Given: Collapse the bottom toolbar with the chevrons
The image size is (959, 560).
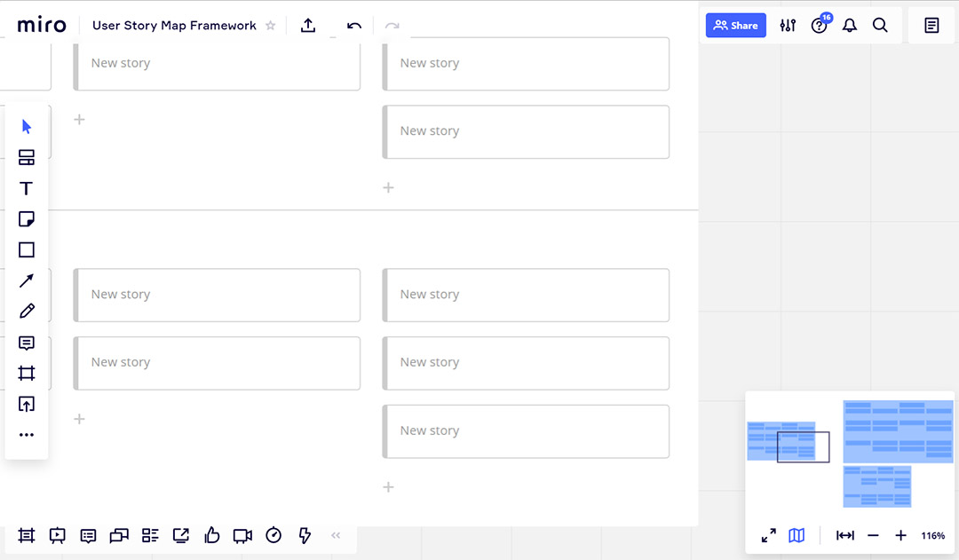Looking at the screenshot, I should (x=336, y=535).
